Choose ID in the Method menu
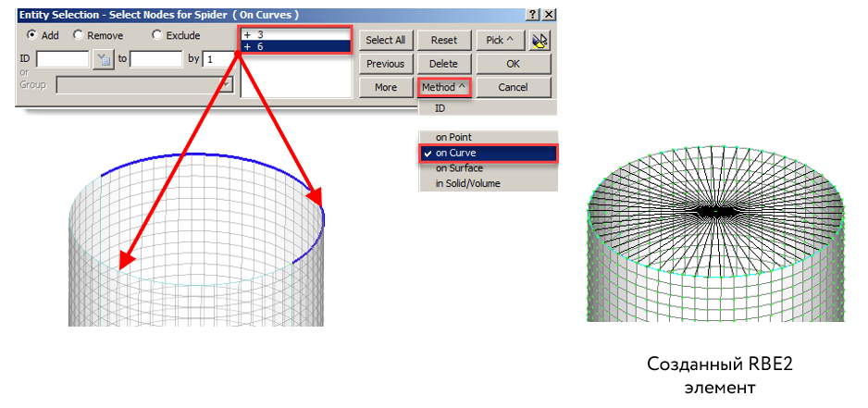The width and height of the screenshot is (868, 408). click(488, 108)
